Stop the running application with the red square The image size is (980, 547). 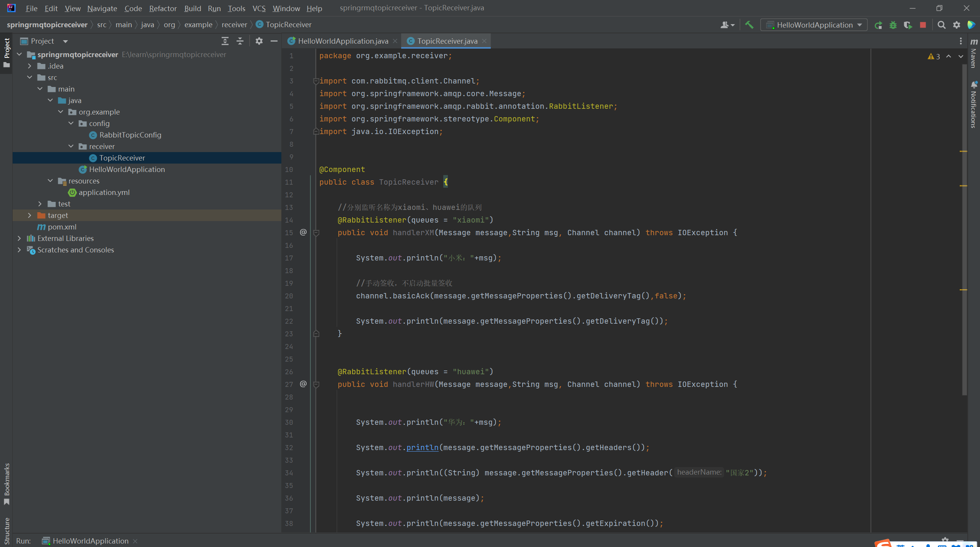(923, 25)
